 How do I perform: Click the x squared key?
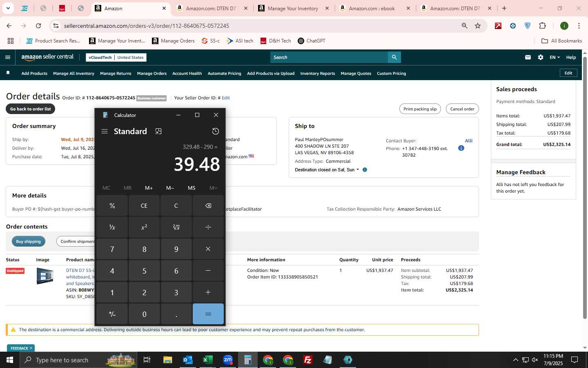tap(144, 227)
